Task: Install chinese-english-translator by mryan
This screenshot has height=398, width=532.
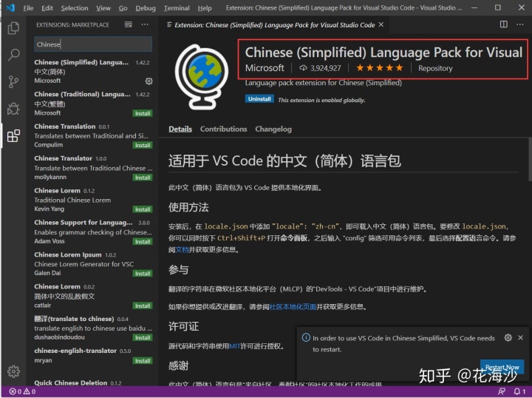Action: click(143, 361)
